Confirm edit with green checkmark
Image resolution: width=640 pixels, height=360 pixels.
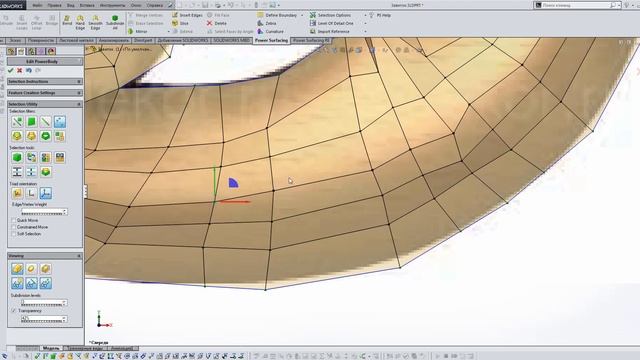point(11,71)
